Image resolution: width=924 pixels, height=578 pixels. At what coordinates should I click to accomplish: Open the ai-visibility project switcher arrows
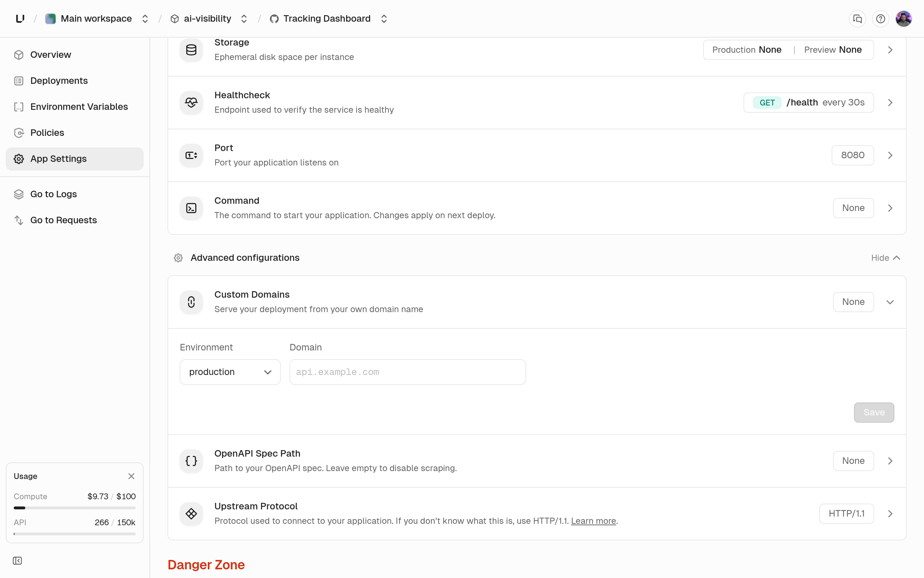244,19
